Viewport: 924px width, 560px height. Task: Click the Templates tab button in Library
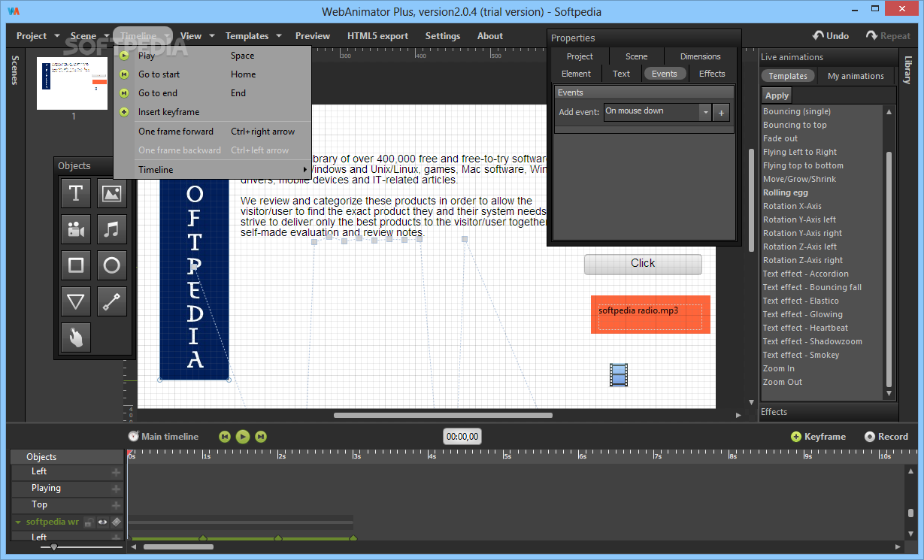pos(788,76)
